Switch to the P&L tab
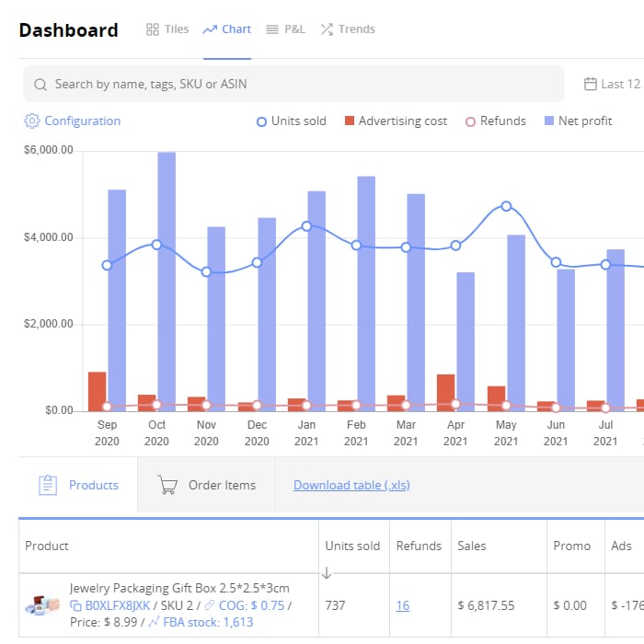This screenshot has height=644, width=644. 285,29
